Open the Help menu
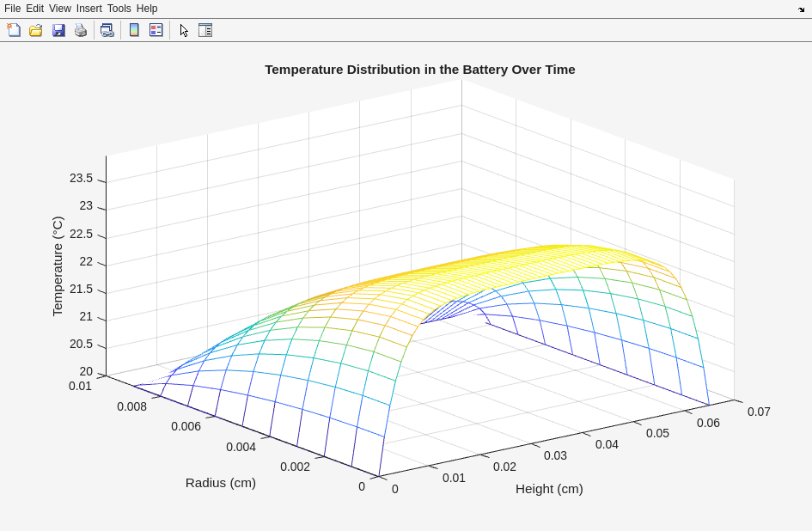The width and height of the screenshot is (812, 531). point(147,9)
